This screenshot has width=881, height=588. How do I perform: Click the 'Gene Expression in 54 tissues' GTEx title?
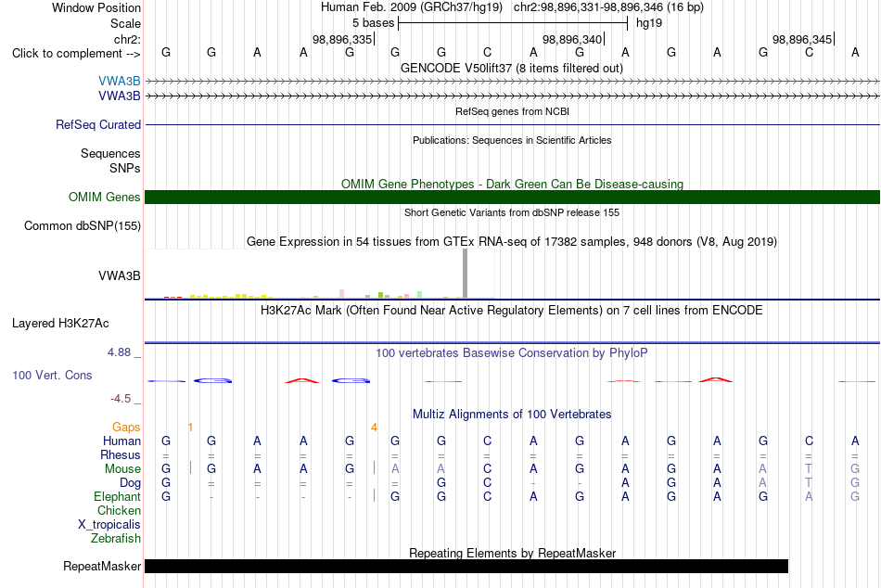(x=512, y=242)
